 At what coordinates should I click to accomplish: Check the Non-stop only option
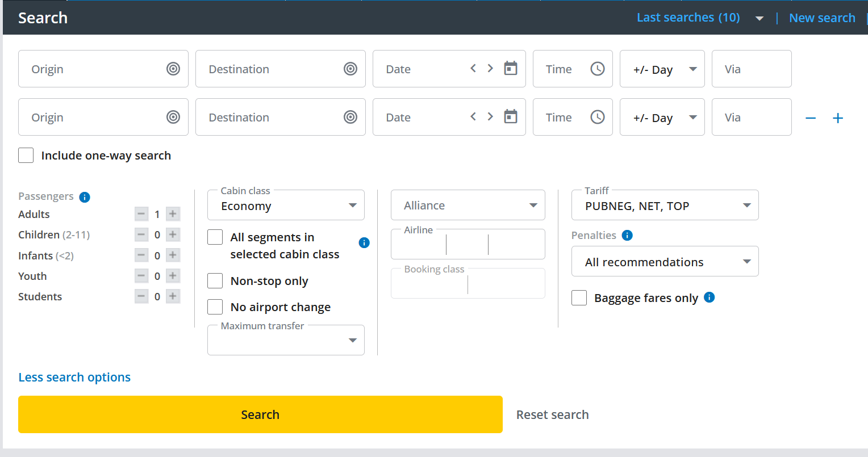(215, 281)
